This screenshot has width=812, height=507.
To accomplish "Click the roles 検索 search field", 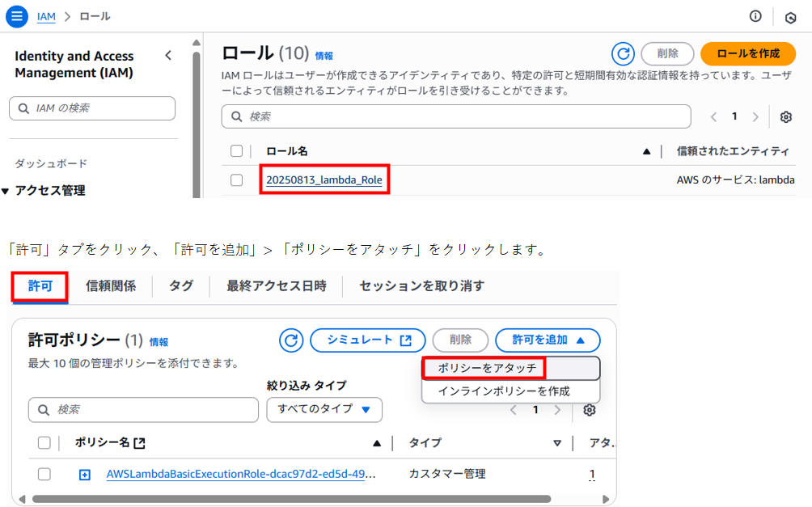I will pyautogui.click(x=456, y=116).
